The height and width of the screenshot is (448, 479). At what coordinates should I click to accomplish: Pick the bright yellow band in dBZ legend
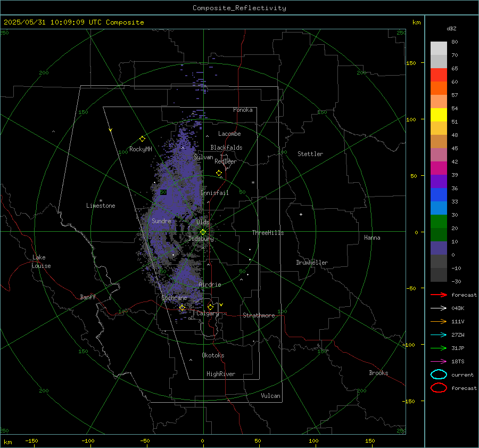439,115
